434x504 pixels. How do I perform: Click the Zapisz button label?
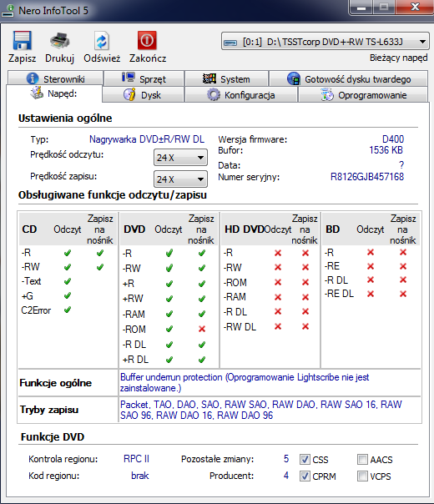pyautogui.click(x=23, y=58)
